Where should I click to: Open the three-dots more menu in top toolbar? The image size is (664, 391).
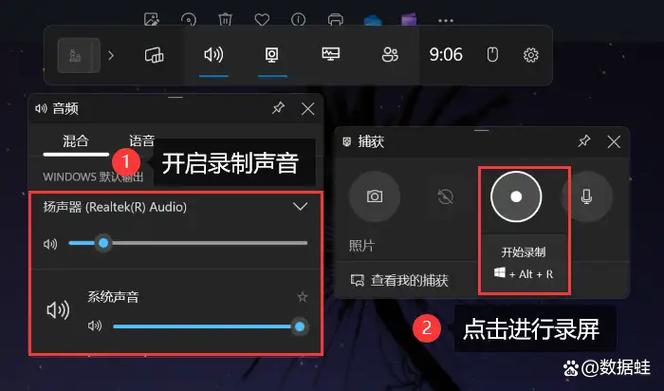point(445,20)
